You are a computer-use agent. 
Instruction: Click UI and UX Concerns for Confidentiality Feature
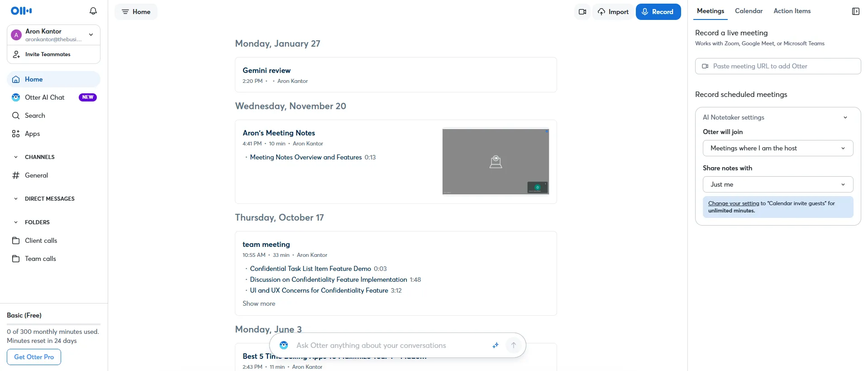pos(319,290)
